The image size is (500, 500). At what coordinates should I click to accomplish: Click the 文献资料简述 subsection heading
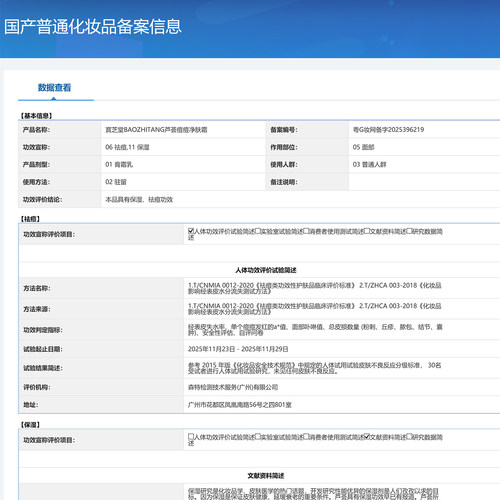pyautogui.click(x=266, y=476)
